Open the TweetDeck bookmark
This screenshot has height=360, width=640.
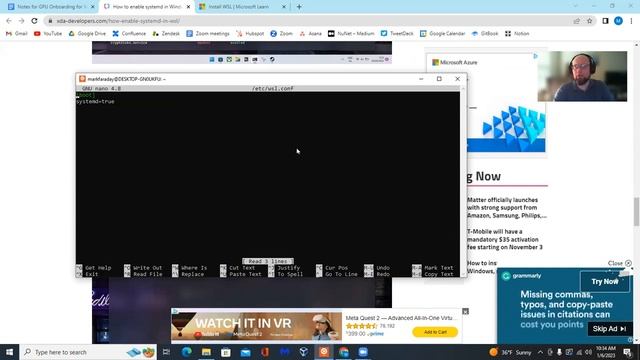397,33
